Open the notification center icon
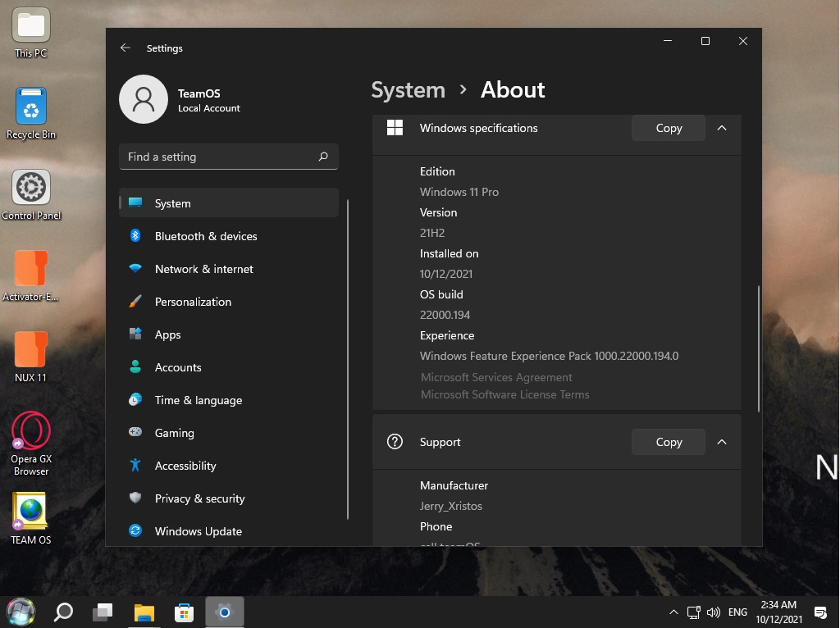840x628 pixels. click(819, 612)
